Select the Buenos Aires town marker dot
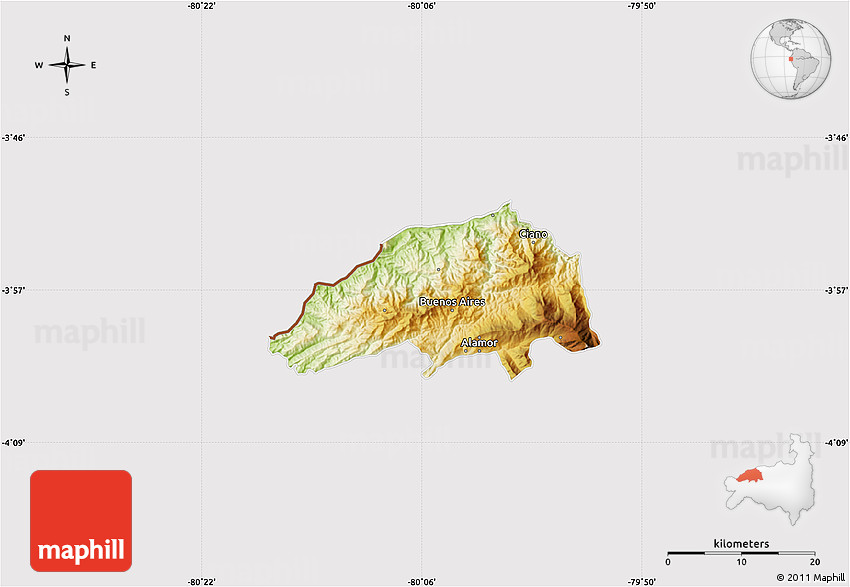 [x=452, y=310]
